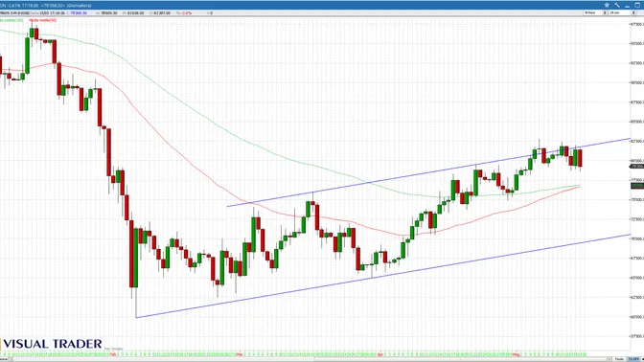The image size is (644, 362).
Task: Click the blue highlighted button next to Fondo
Action: tap(632, 359)
